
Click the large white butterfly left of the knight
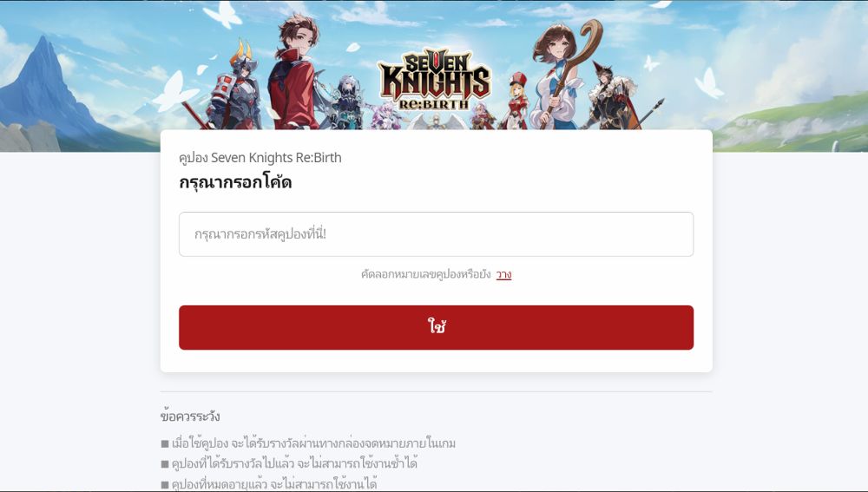pyautogui.click(x=175, y=93)
